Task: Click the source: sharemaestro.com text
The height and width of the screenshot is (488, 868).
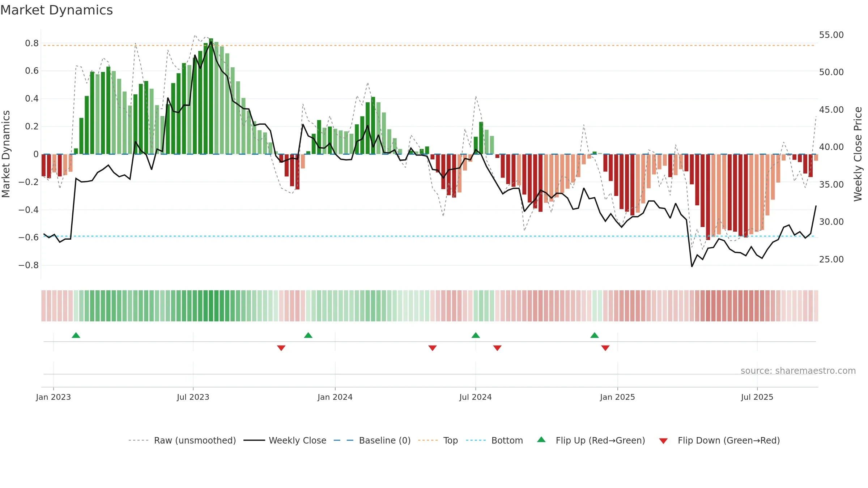Action: tap(798, 371)
